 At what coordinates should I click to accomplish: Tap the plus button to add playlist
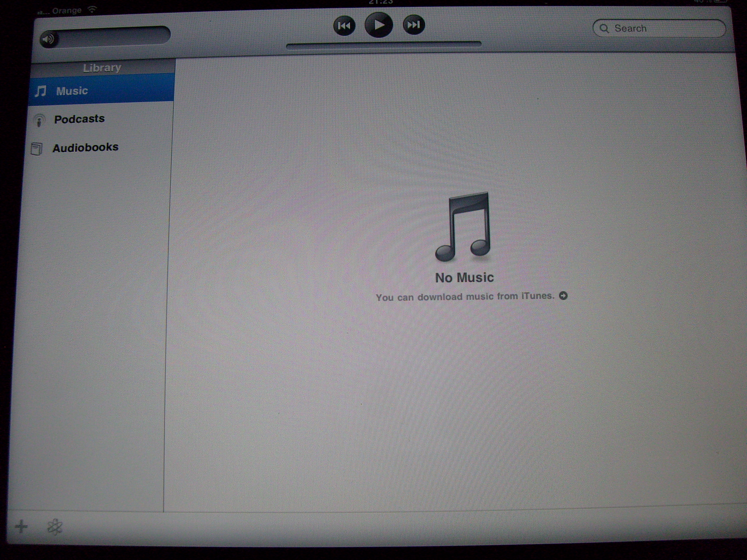[x=21, y=526]
